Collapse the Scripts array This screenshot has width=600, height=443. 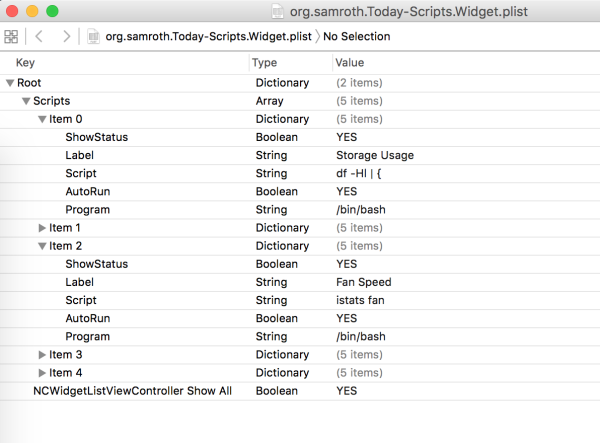click(26, 101)
